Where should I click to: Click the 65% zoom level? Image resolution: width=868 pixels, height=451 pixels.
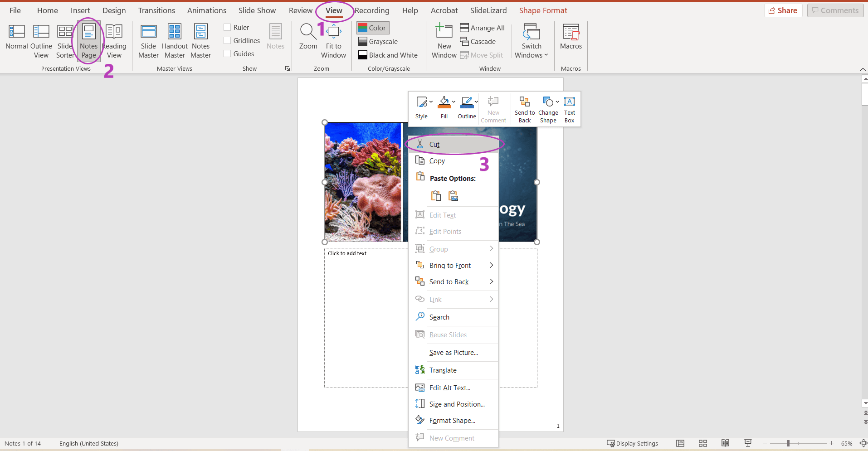point(847,443)
